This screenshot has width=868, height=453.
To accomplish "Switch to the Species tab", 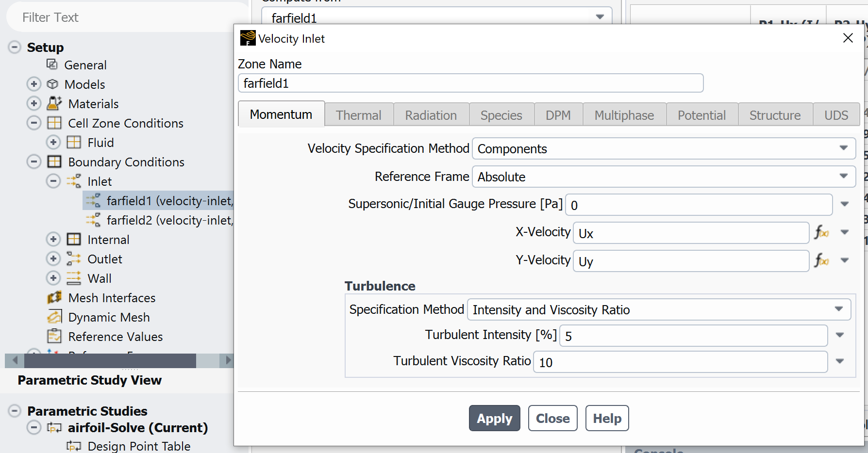I will click(x=501, y=115).
